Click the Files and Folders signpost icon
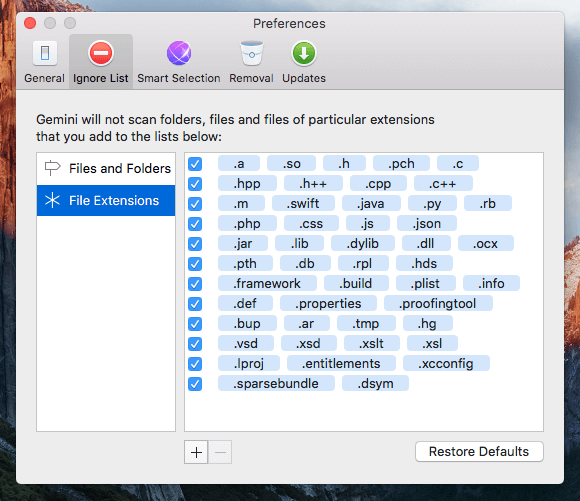The width and height of the screenshot is (580, 501). 52,168
